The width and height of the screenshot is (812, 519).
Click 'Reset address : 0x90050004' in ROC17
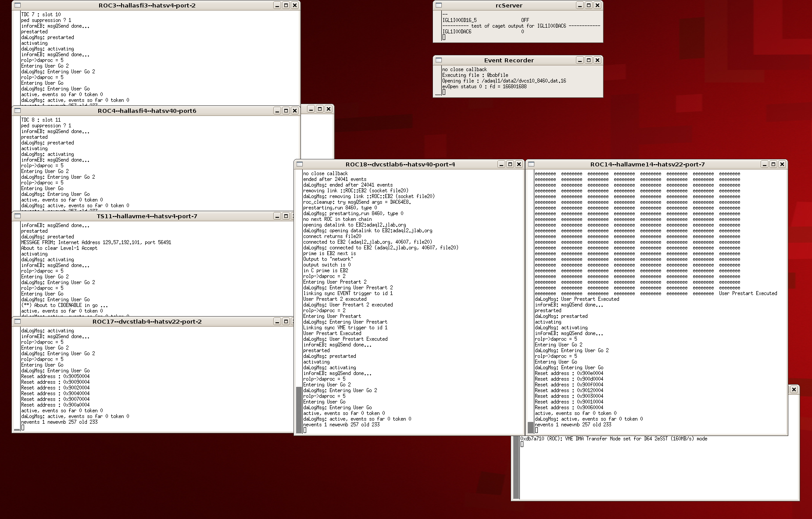click(x=55, y=376)
